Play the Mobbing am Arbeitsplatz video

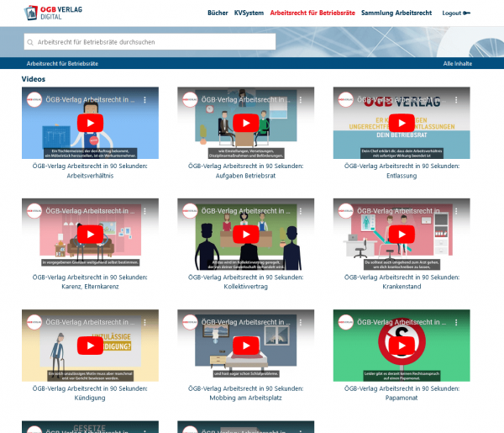pos(246,346)
